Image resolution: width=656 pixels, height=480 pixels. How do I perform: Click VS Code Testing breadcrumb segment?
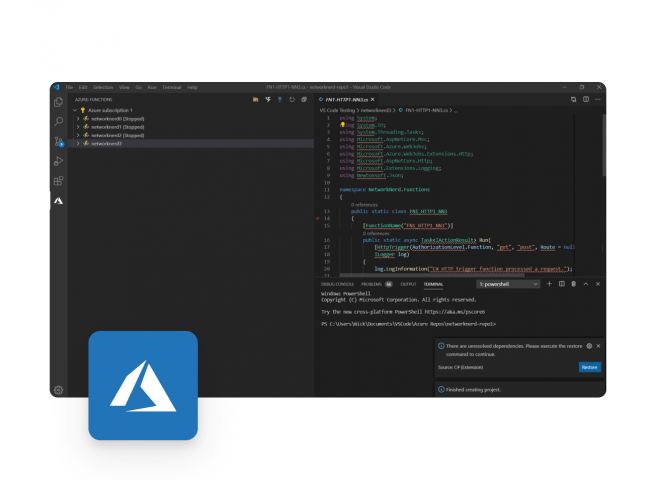[x=337, y=110]
